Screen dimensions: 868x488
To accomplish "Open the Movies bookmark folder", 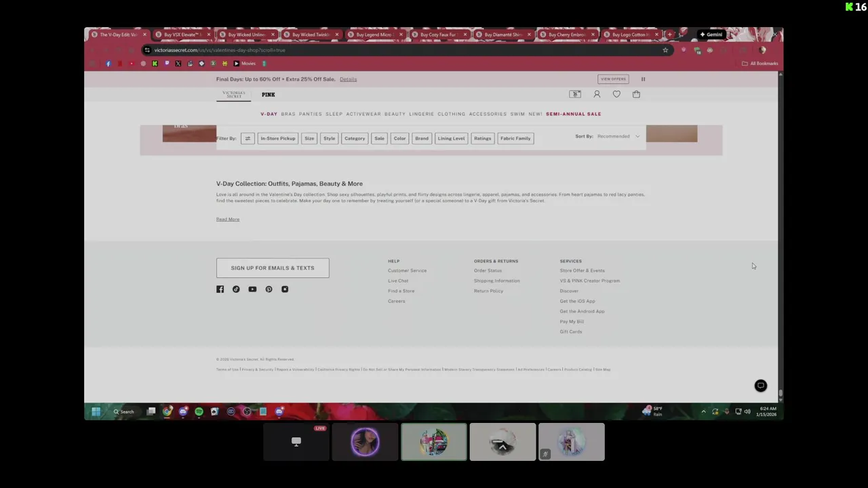I will point(245,64).
